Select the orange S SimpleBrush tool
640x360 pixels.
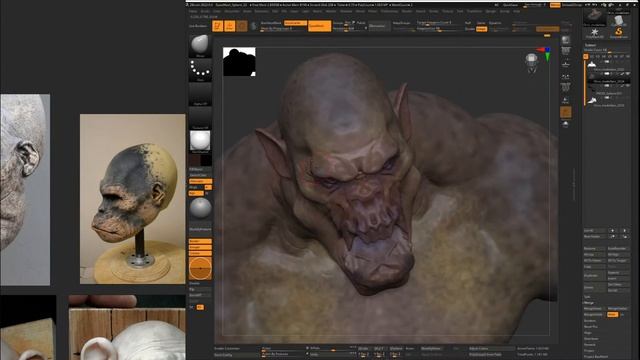tap(618, 33)
